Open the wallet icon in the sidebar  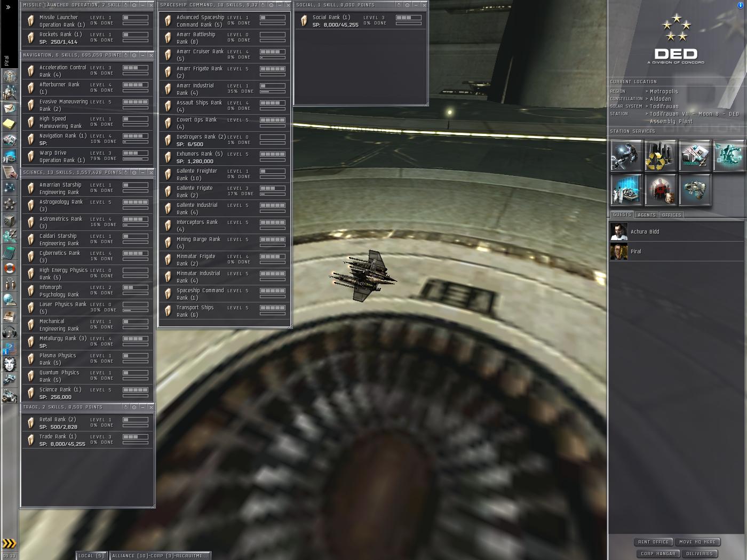point(10,236)
